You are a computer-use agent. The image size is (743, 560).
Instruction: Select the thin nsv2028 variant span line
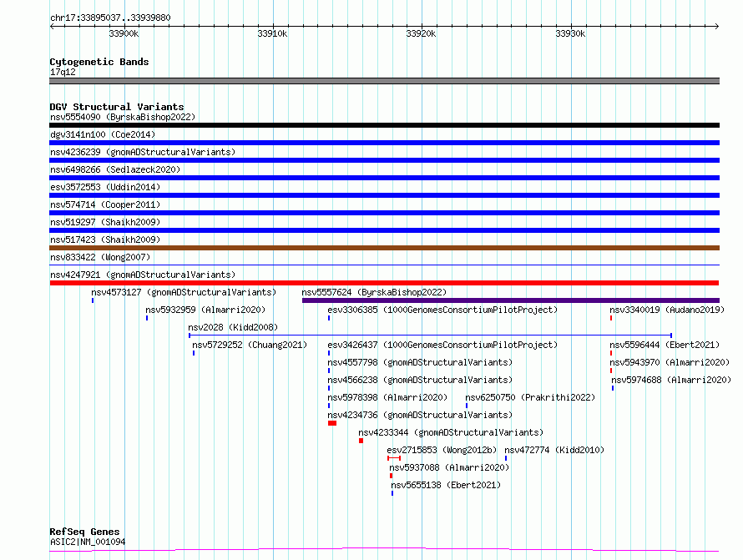pyautogui.click(x=430, y=335)
